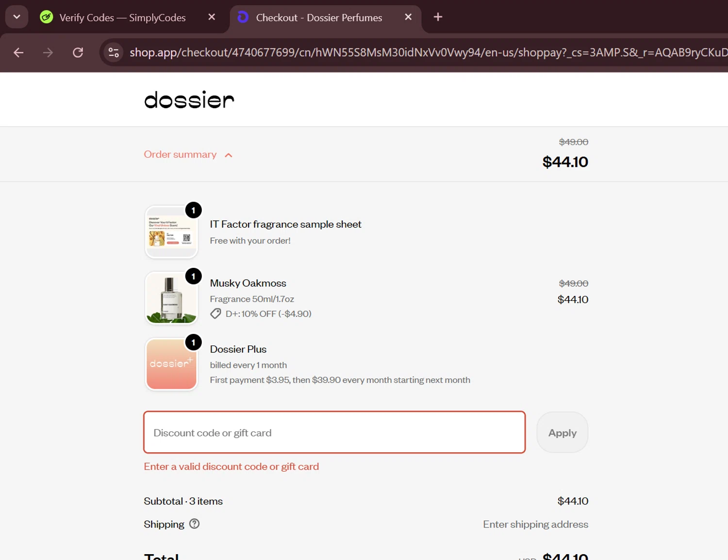Focus the discount code or gift card field
This screenshot has height=560, width=728.
(334, 432)
